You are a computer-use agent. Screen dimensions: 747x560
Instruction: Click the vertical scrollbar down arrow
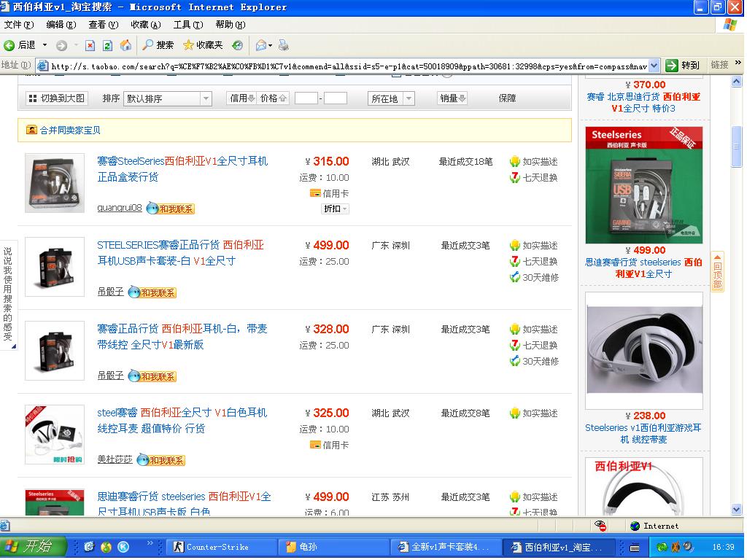737,510
